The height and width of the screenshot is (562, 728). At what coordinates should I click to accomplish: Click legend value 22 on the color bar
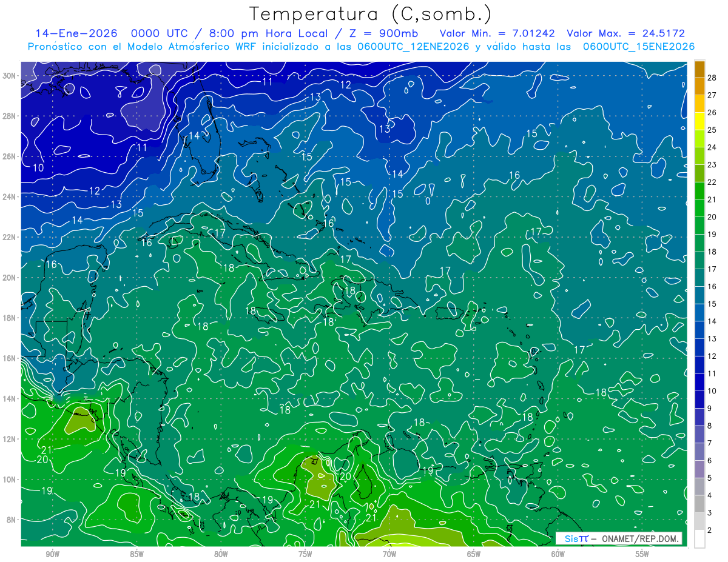712,182
